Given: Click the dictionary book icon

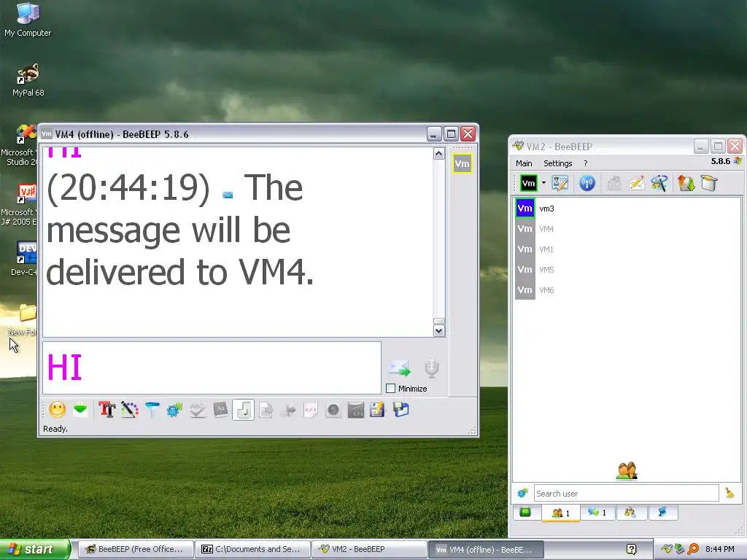Looking at the screenshot, I should pyautogui.click(x=220, y=410).
